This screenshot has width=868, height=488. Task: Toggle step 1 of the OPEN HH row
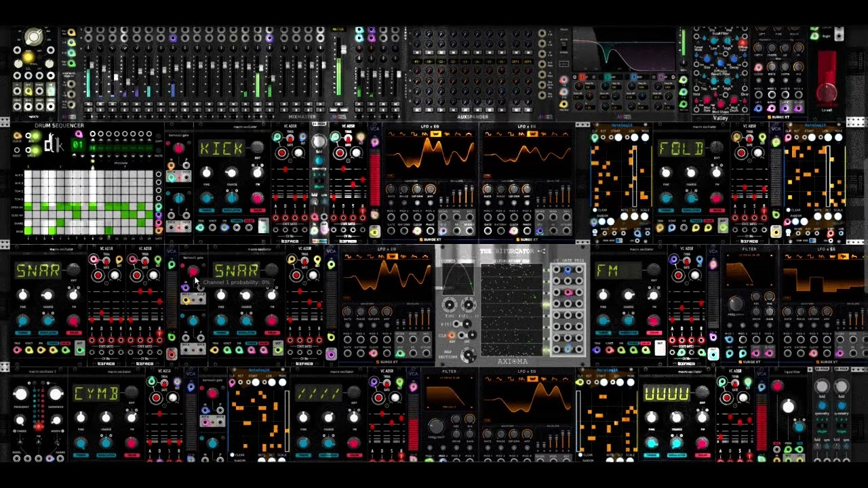[x=28, y=207]
